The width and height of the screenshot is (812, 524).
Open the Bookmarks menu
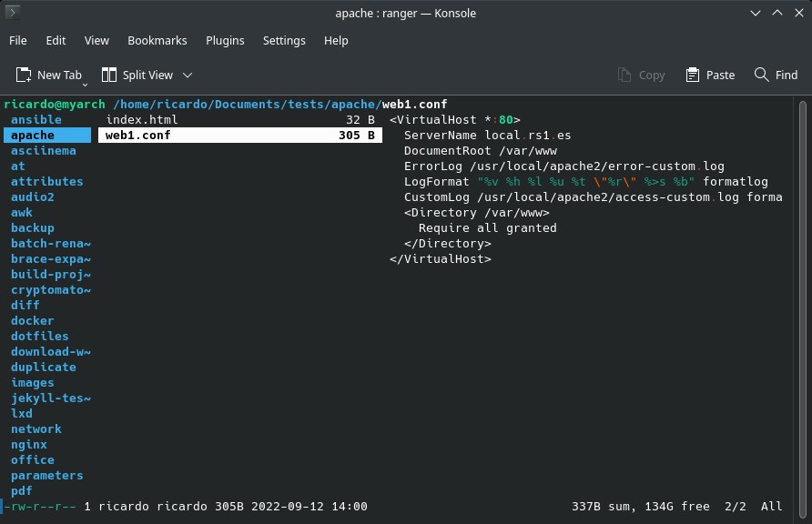[157, 40]
